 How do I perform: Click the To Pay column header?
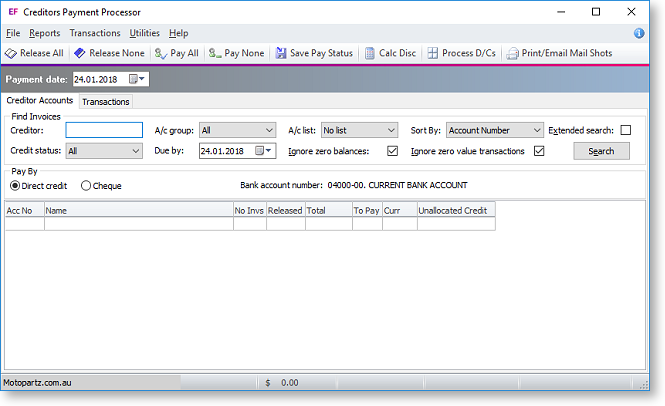tap(367, 210)
